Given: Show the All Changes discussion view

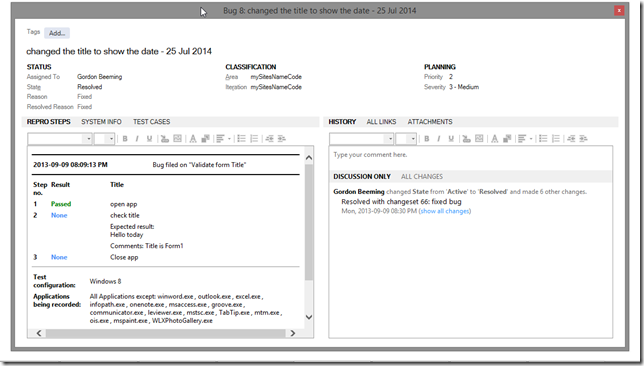Looking at the screenshot, I should [x=422, y=177].
